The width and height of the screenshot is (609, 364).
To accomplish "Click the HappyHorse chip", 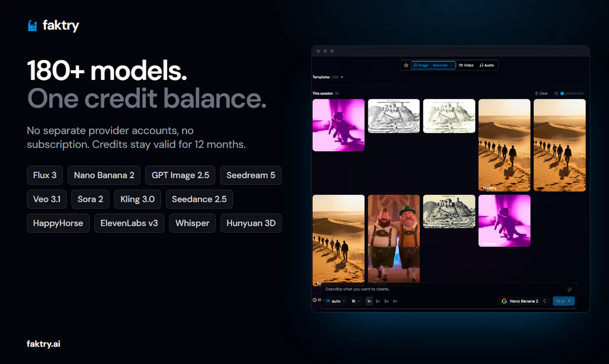I will coord(58,223).
